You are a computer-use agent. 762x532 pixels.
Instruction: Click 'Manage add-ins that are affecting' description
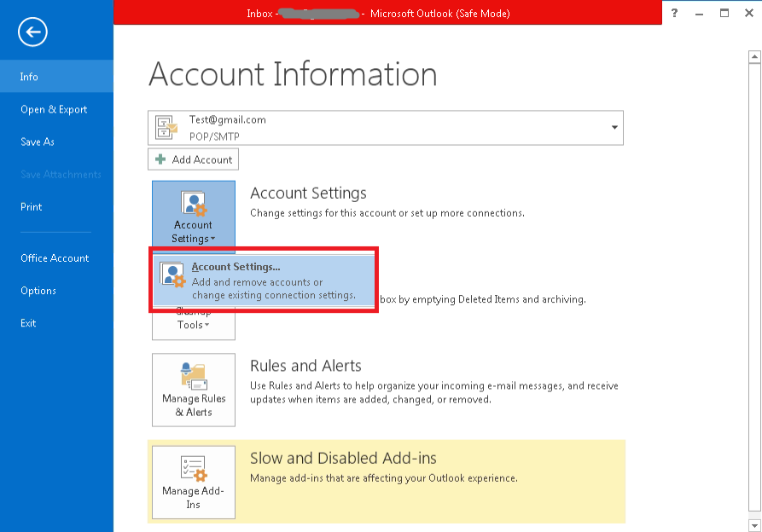pyautogui.click(x=384, y=478)
